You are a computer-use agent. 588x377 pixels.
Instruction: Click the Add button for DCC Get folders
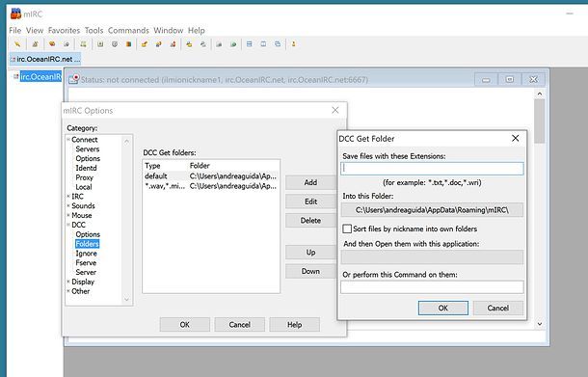point(310,182)
